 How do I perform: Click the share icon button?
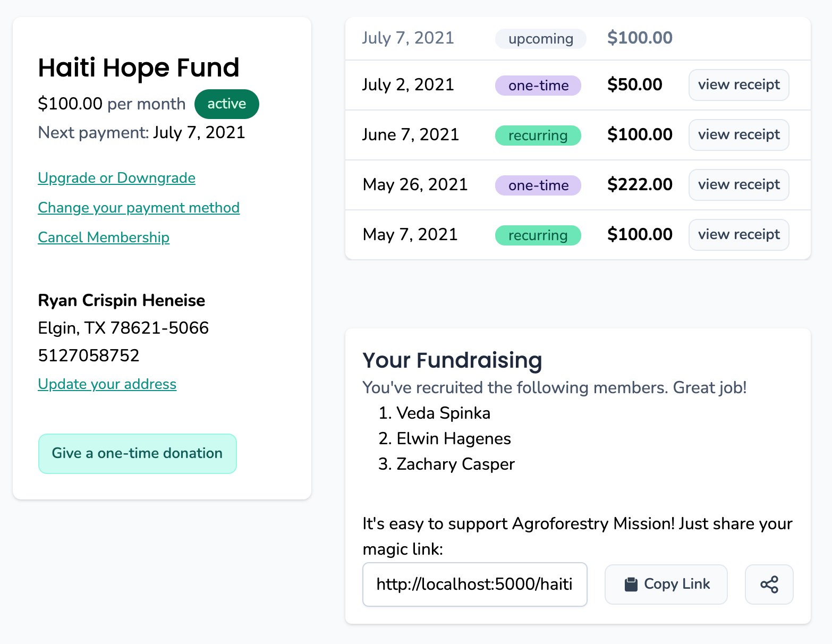point(769,584)
